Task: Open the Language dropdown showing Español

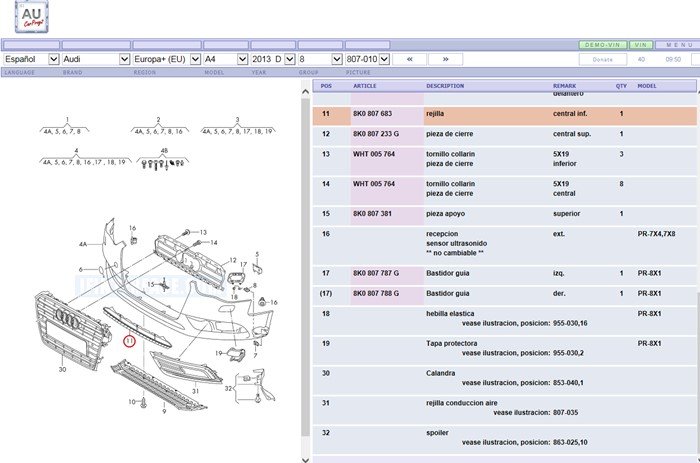Action: (x=31, y=59)
